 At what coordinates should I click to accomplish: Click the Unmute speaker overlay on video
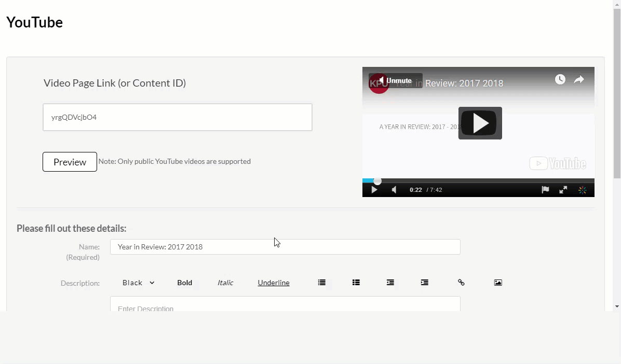395,81
